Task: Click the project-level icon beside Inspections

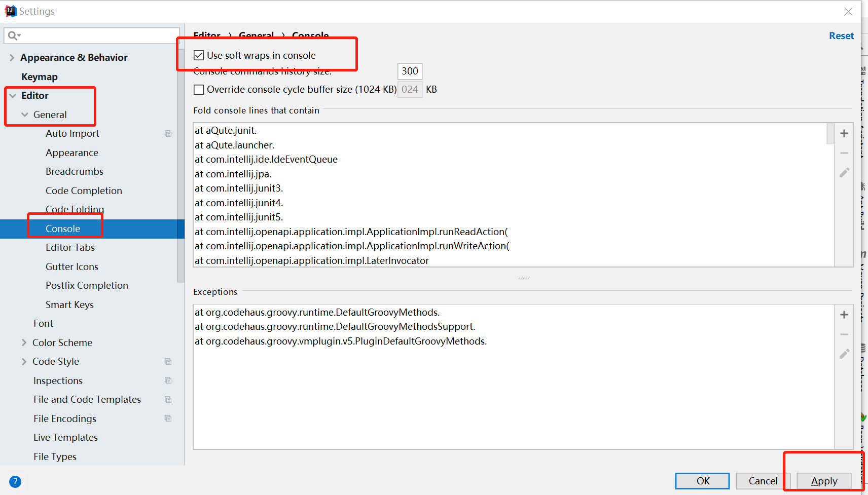Action: [168, 380]
